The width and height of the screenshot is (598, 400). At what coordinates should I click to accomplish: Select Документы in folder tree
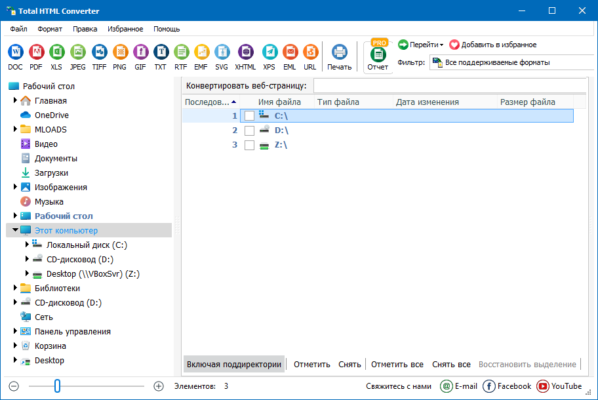56,158
